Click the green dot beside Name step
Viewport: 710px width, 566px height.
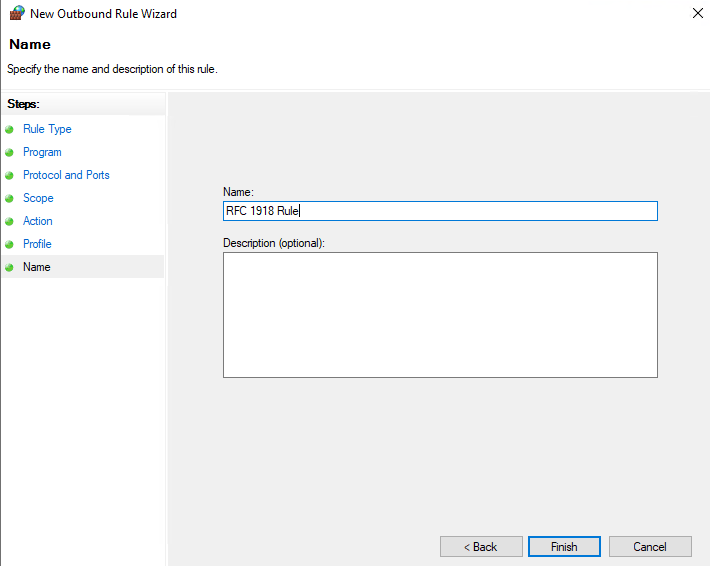click(x=10, y=268)
